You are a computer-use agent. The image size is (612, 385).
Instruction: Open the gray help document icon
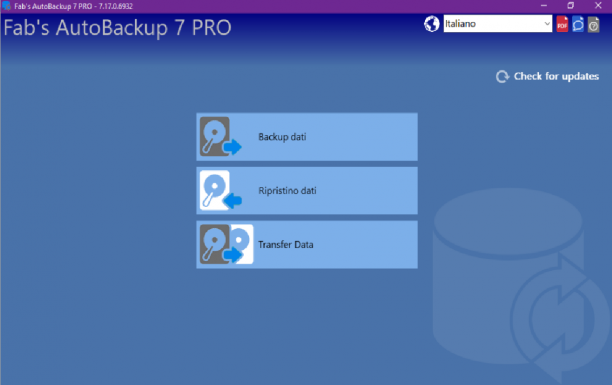[593, 25]
